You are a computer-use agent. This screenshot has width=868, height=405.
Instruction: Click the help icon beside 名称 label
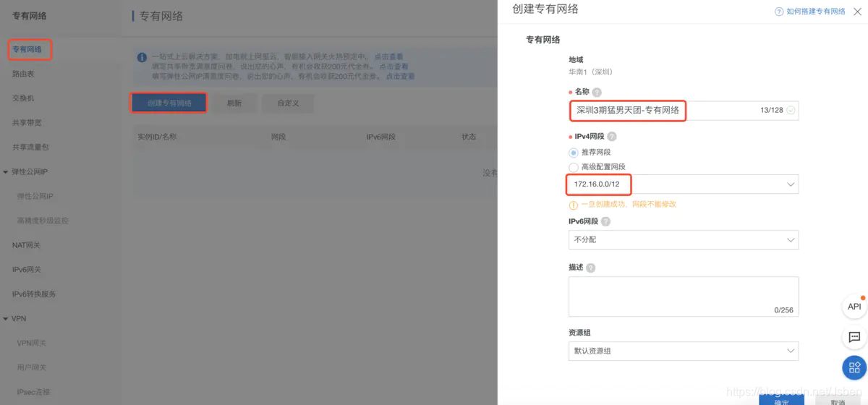coord(597,92)
